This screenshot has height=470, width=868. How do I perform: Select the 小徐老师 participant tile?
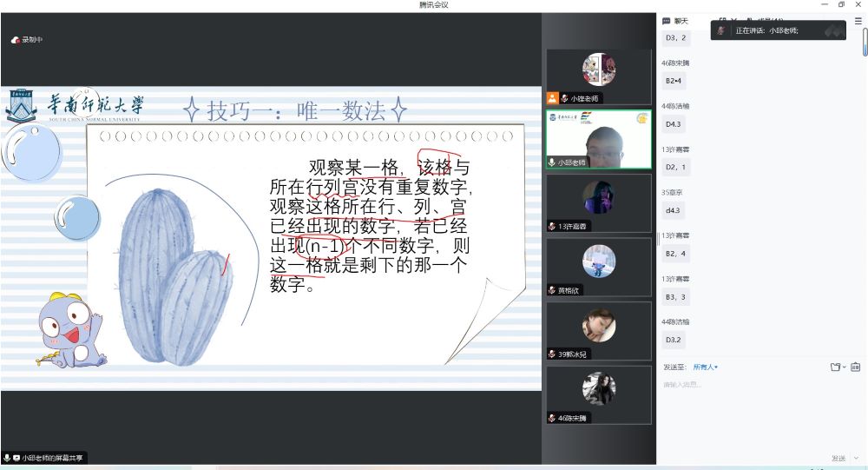(598, 76)
